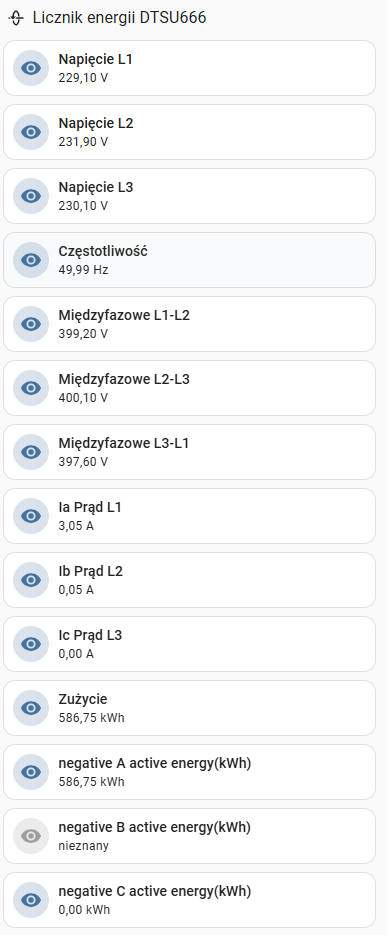Viewport: 387px width, 935px height.
Task: Click the eye icon for Ib Prąd L2
Action: tap(31, 580)
